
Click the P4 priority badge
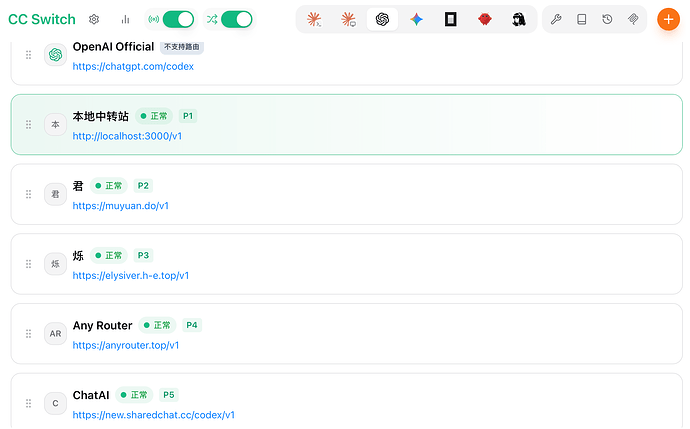[192, 325]
